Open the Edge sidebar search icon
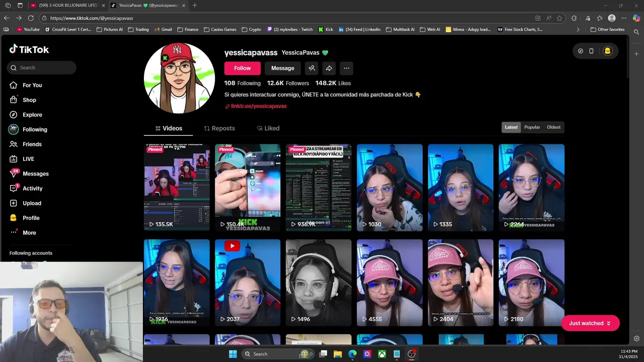644x362 pixels. [x=636, y=32]
